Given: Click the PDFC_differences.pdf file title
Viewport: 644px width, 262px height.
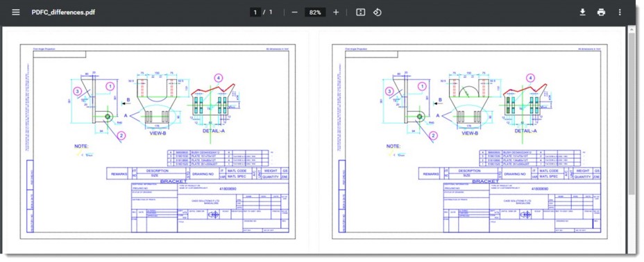Looking at the screenshot, I should click(63, 13).
